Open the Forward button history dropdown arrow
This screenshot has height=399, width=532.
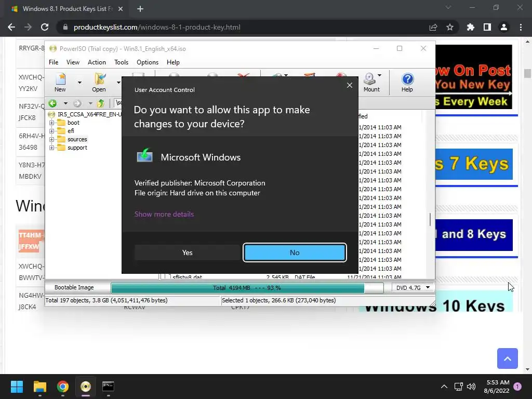click(x=90, y=103)
